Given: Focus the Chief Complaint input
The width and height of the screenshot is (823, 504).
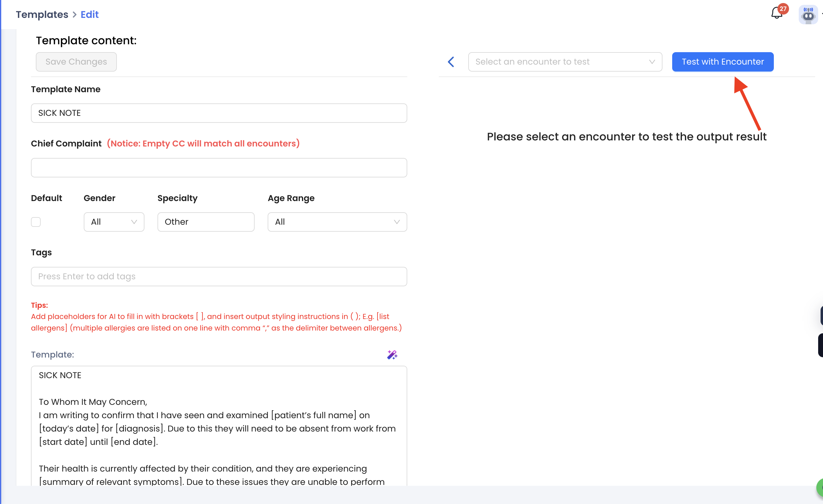Looking at the screenshot, I should [219, 168].
